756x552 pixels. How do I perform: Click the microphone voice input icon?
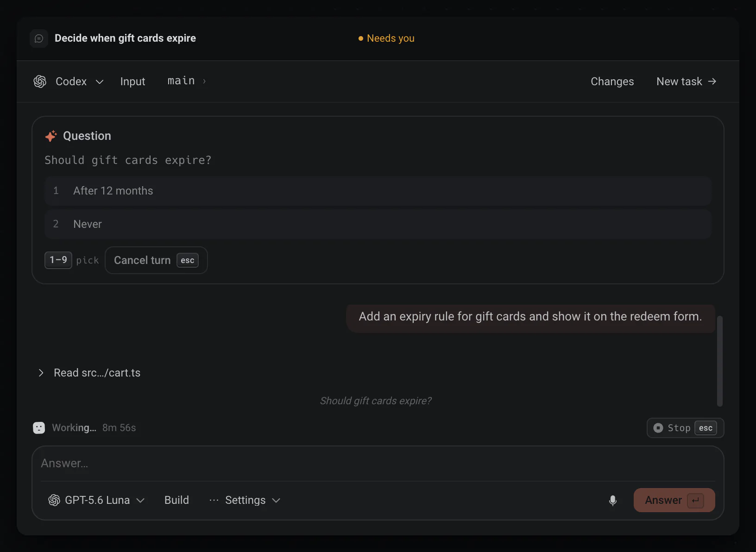613,501
